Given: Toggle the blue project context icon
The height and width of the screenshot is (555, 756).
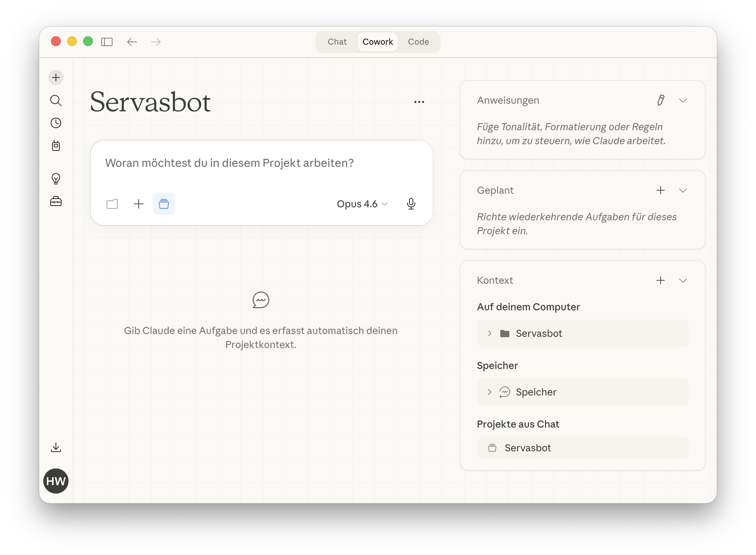Looking at the screenshot, I should click(164, 204).
